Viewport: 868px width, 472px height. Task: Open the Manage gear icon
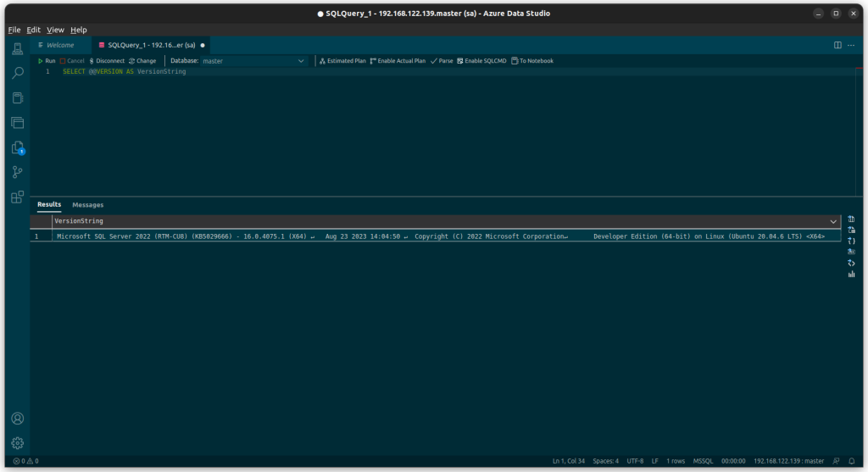click(x=18, y=443)
